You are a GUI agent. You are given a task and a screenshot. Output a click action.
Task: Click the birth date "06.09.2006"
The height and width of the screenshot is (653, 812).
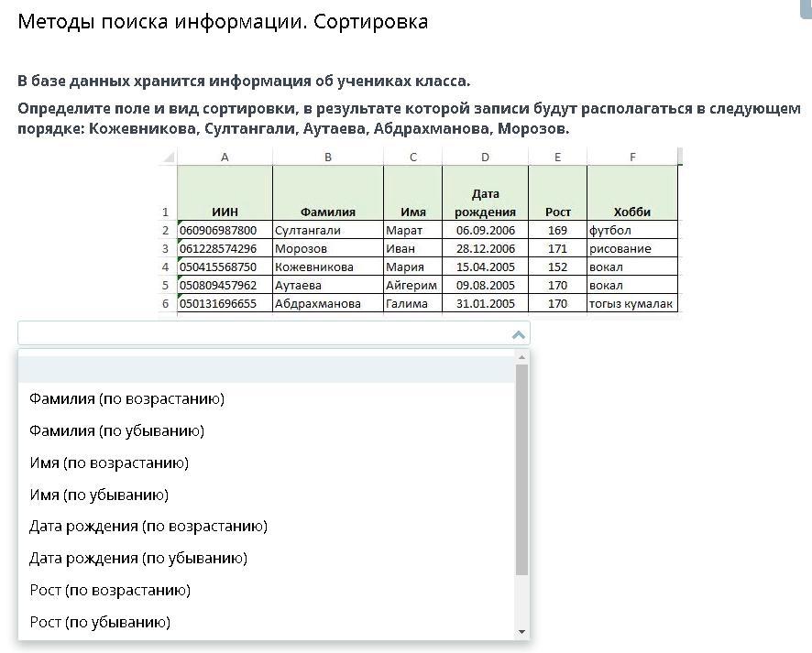click(x=485, y=230)
